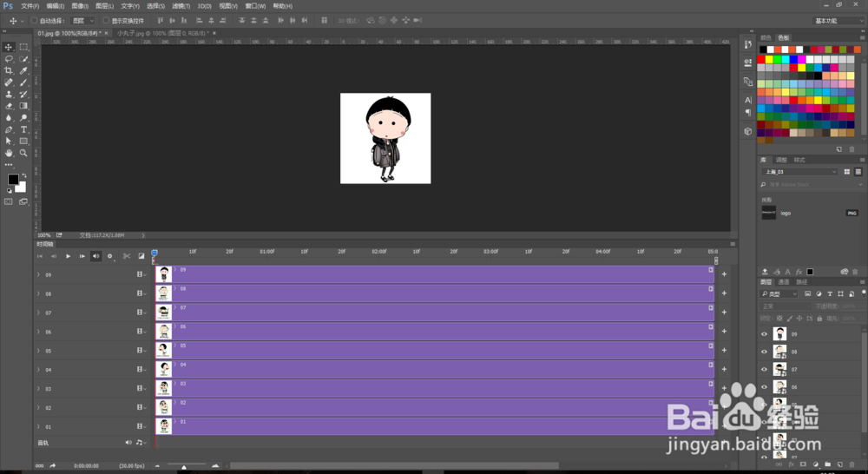868x474 pixels.
Task: Create a new layer group folder
Action: tap(827, 464)
